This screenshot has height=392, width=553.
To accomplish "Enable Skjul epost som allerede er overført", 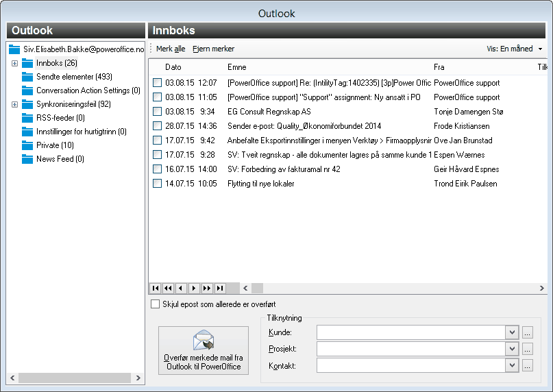I will [155, 304].
